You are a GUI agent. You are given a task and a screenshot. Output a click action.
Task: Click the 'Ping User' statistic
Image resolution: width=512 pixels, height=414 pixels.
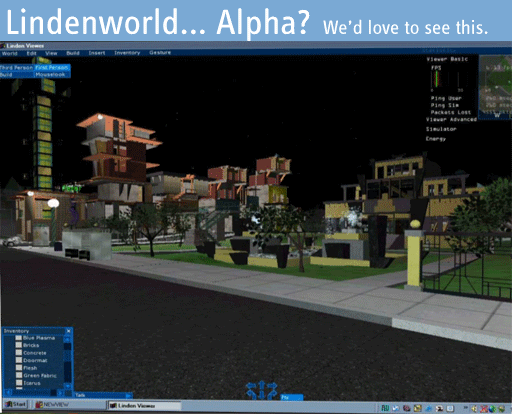[x=446, y=98]
